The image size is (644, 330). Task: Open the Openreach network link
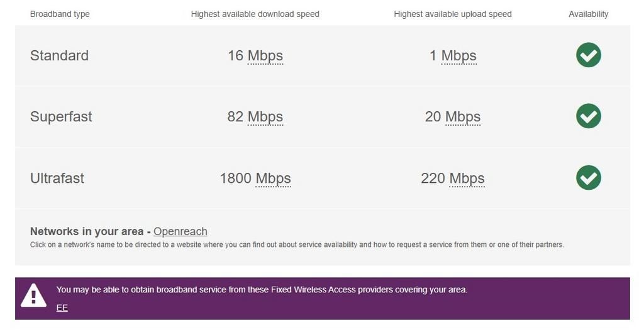click(180, 231)
